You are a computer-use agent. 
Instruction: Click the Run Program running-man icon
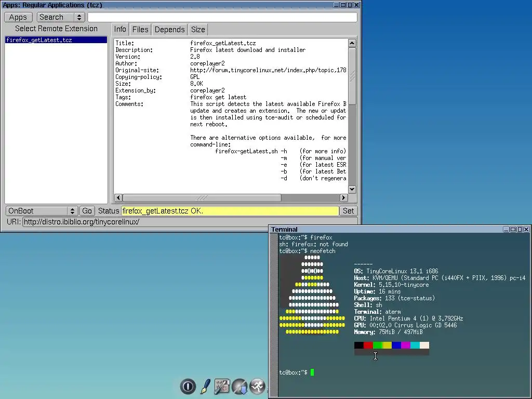pyautogui.click(x=258, y=387)
